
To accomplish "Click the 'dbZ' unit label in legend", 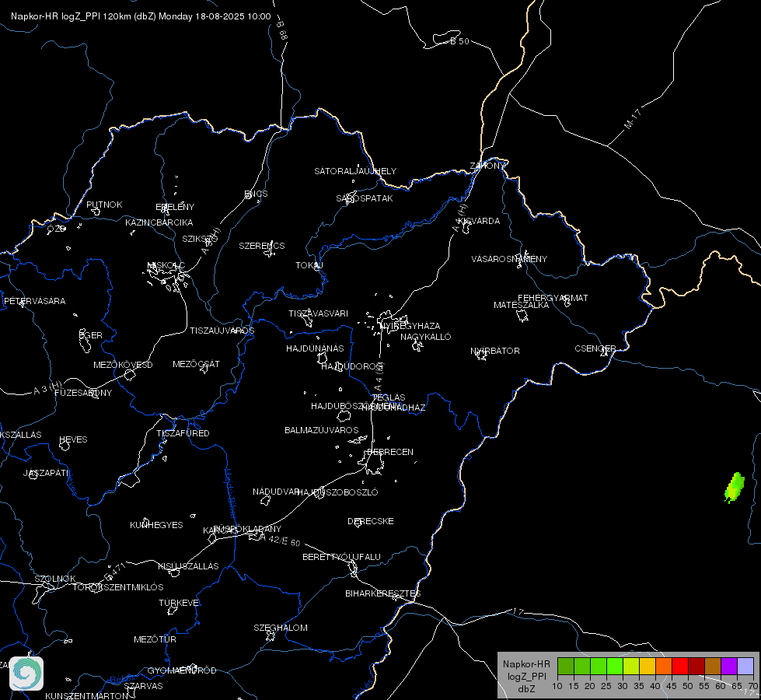I will 526,689.
